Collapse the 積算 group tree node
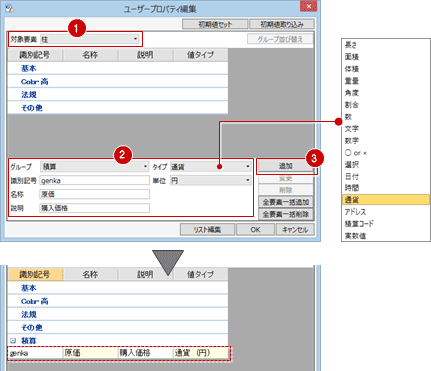This screenshot has width=431, height=371. tap(13, 341)
